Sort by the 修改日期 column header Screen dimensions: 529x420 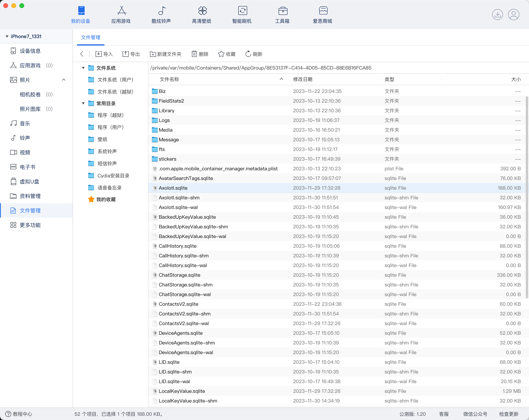click(x=303, y=79)
